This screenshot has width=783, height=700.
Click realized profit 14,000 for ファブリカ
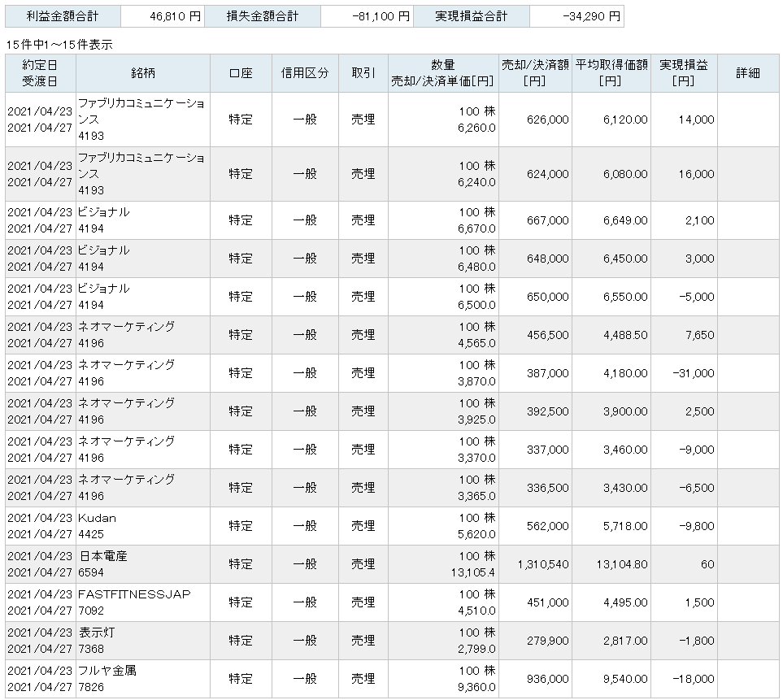[x=696, y=120]
